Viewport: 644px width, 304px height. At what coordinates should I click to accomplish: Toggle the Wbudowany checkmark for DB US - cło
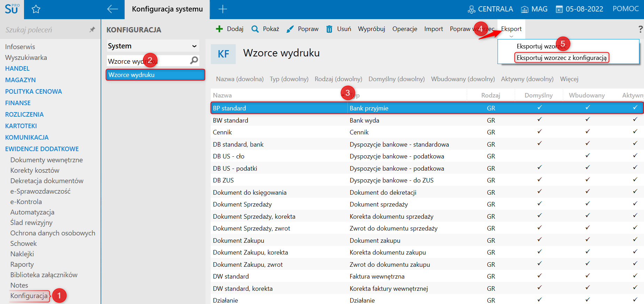(588, 155)
